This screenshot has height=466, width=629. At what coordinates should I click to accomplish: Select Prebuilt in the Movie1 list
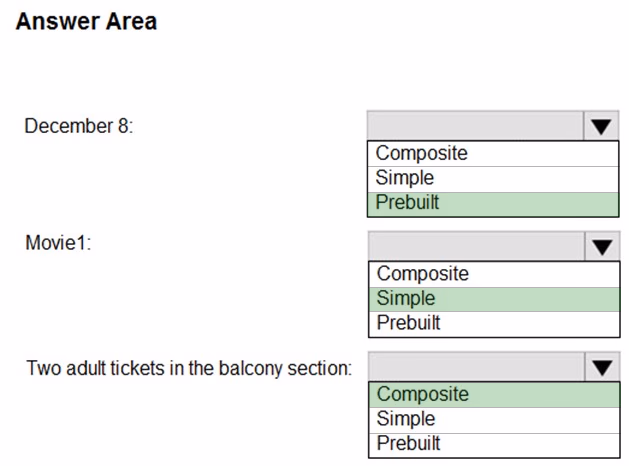494,324
